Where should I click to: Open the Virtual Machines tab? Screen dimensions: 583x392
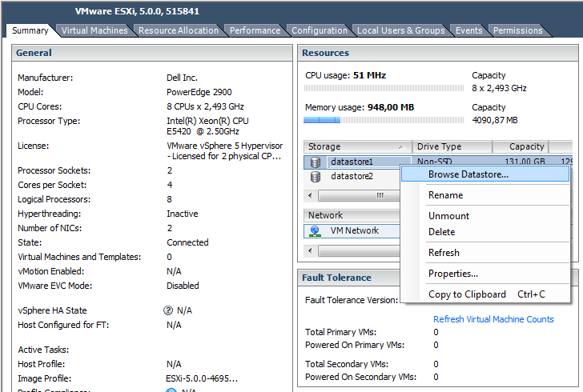click(94, 30)
